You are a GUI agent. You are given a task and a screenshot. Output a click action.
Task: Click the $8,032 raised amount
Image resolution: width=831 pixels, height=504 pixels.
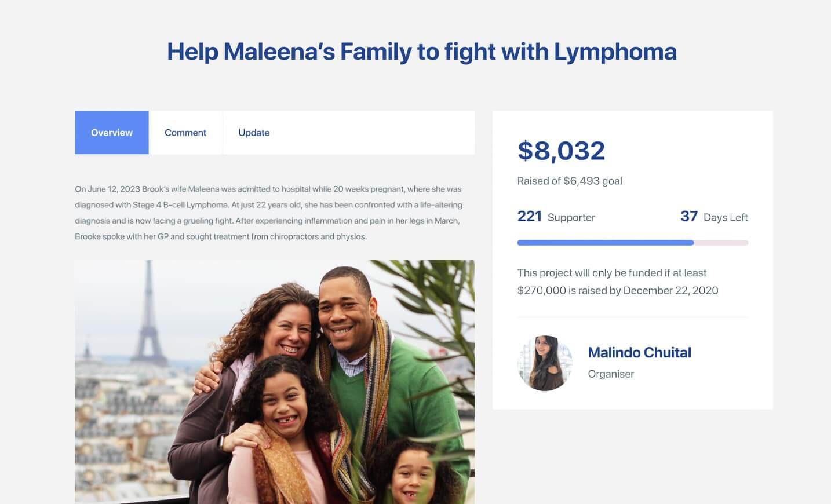coord(561,151)
